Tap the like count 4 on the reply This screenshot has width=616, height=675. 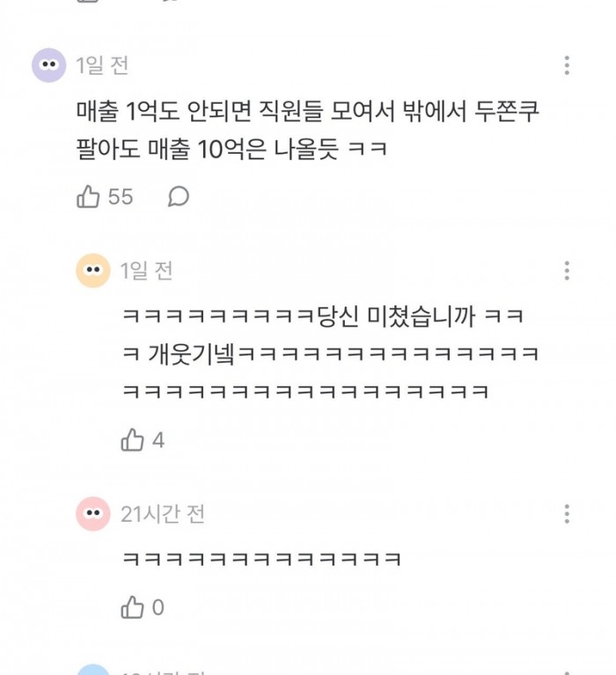coord(158,440)
